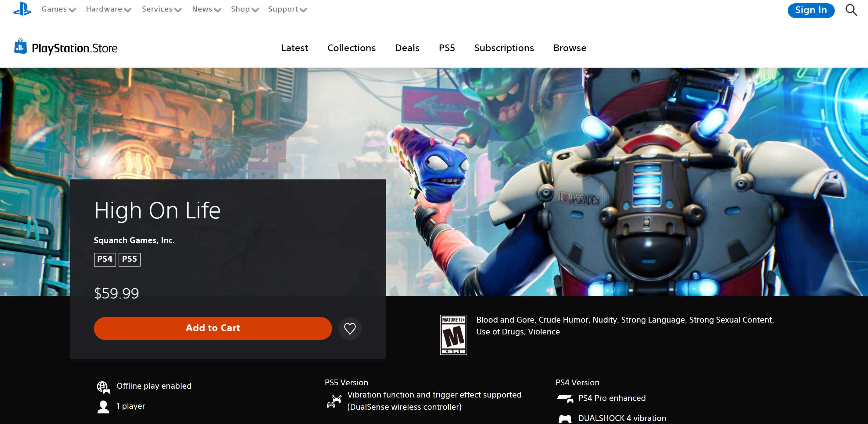Click the PS4 Pro enhanced console icon
Screen dimensions: 868x424
pos(565,399)
